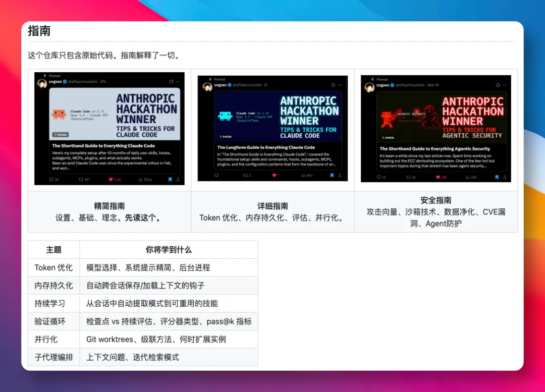Click share icon on the Shorthand Guide tweet
The image size is (545, 392).
(x=178, y=179)
